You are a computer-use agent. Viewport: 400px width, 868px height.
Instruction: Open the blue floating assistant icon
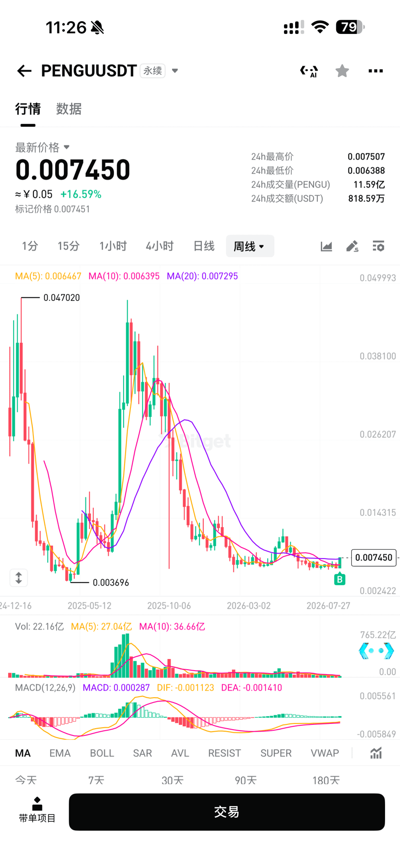click(x=376, y=651)
